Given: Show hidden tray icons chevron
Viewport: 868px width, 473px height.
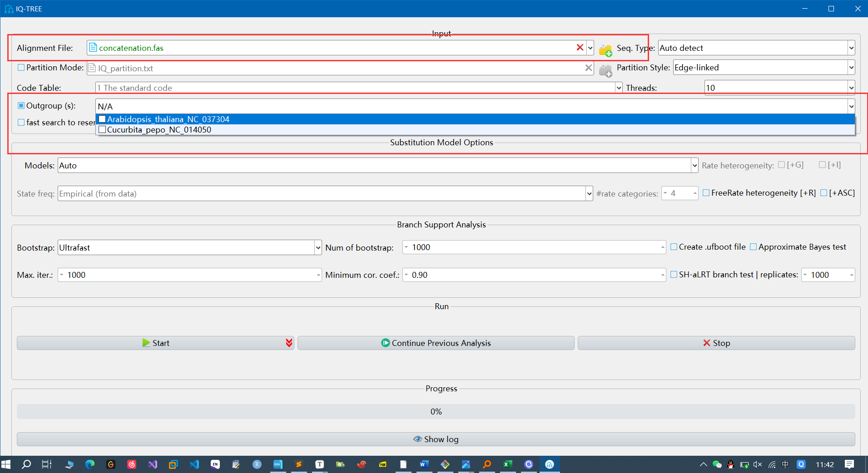Looking at the screenshot, I should pos(703,464).
